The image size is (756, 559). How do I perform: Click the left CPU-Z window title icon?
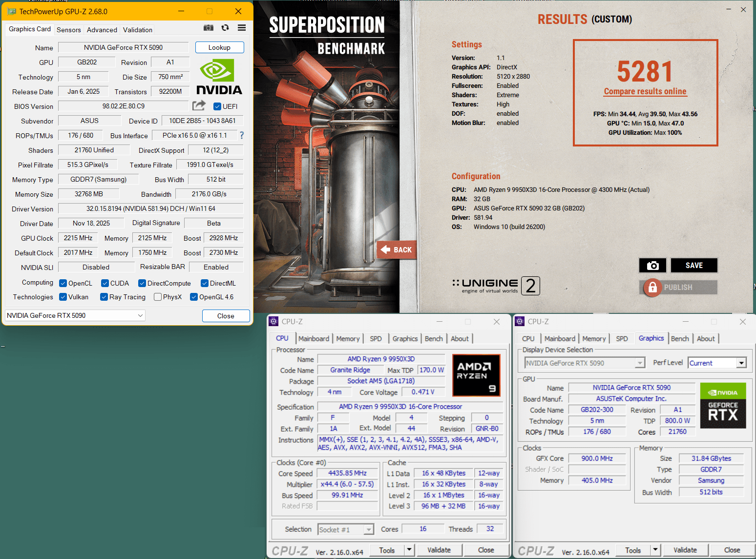pyautogui.click(x=274, y=321)
